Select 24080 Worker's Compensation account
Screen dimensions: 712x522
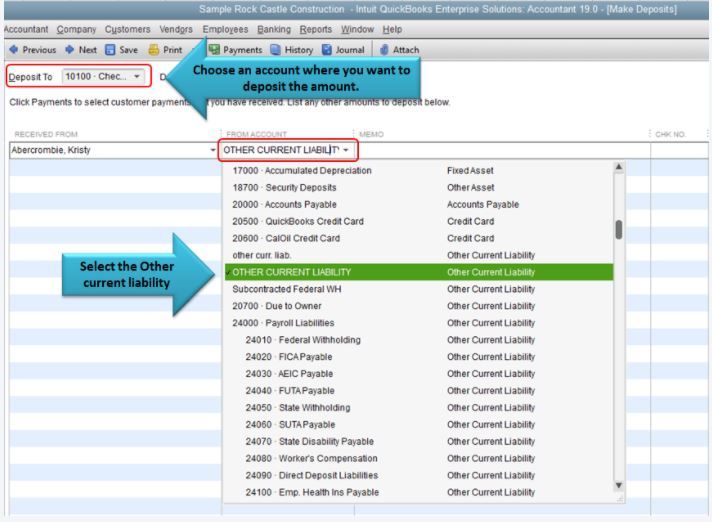pos(418,458)
